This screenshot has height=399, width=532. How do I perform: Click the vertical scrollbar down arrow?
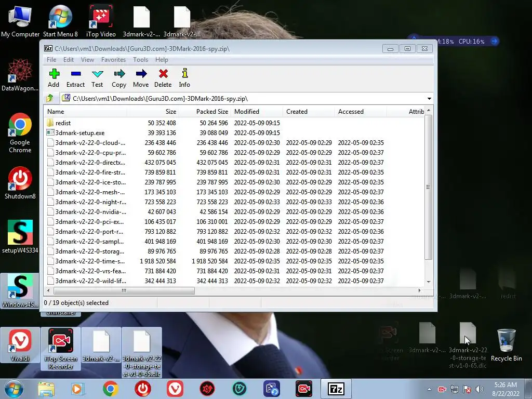(429, 282)
